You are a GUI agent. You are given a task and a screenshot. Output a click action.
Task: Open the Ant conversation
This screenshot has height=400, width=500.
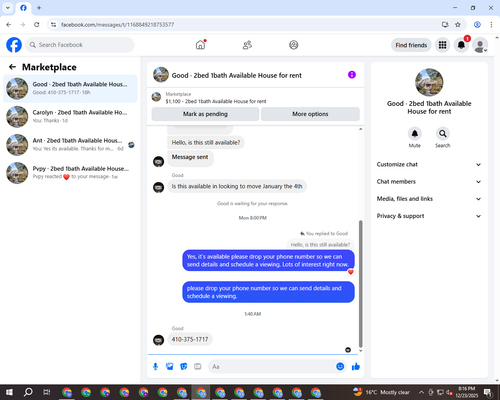point(70,145)
